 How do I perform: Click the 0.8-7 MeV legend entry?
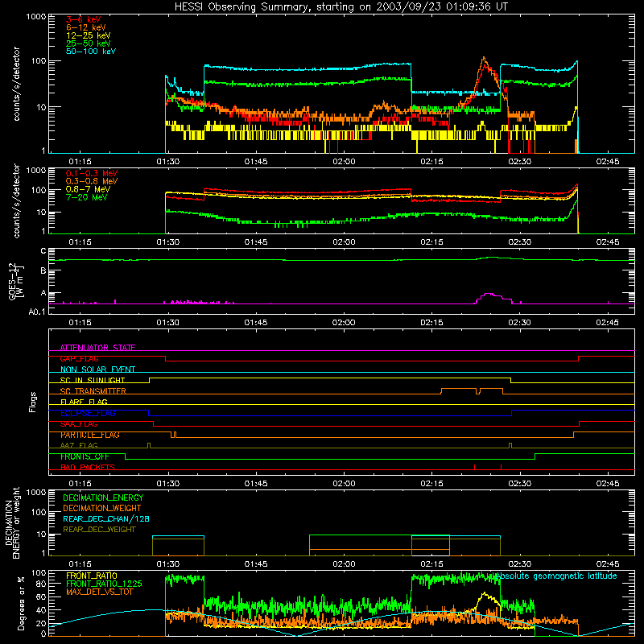coord(88,189)
